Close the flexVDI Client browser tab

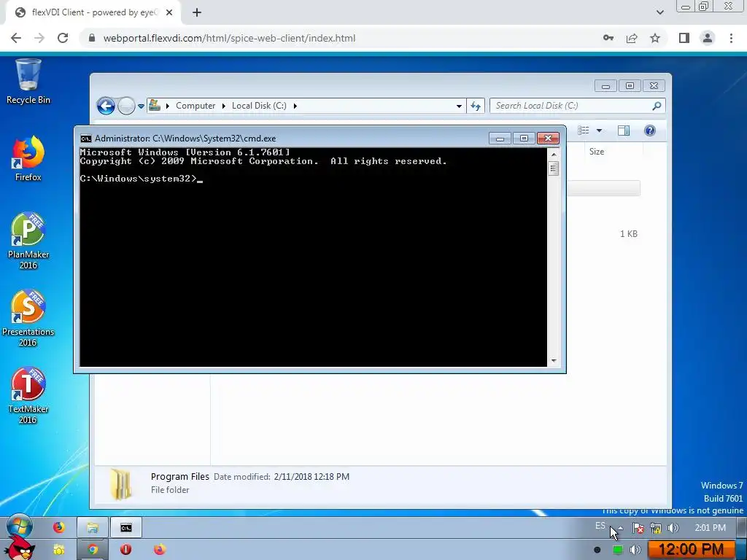point(169,12)
